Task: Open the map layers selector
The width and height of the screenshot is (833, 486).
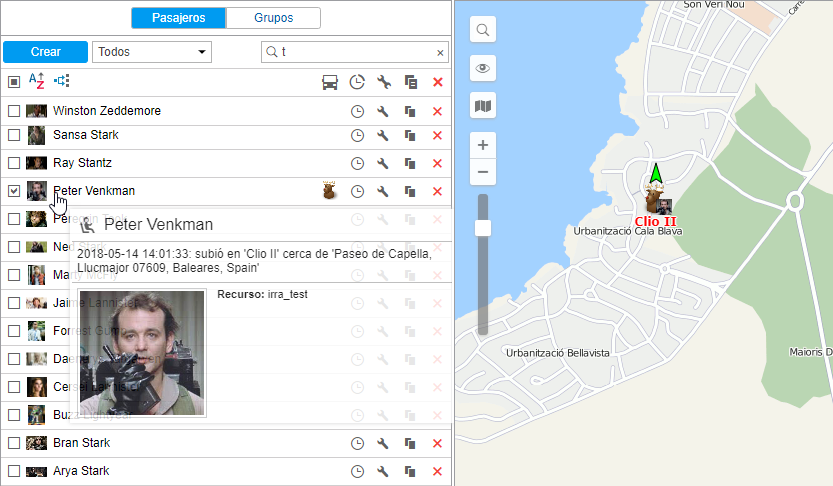Action: pos(483,106)
